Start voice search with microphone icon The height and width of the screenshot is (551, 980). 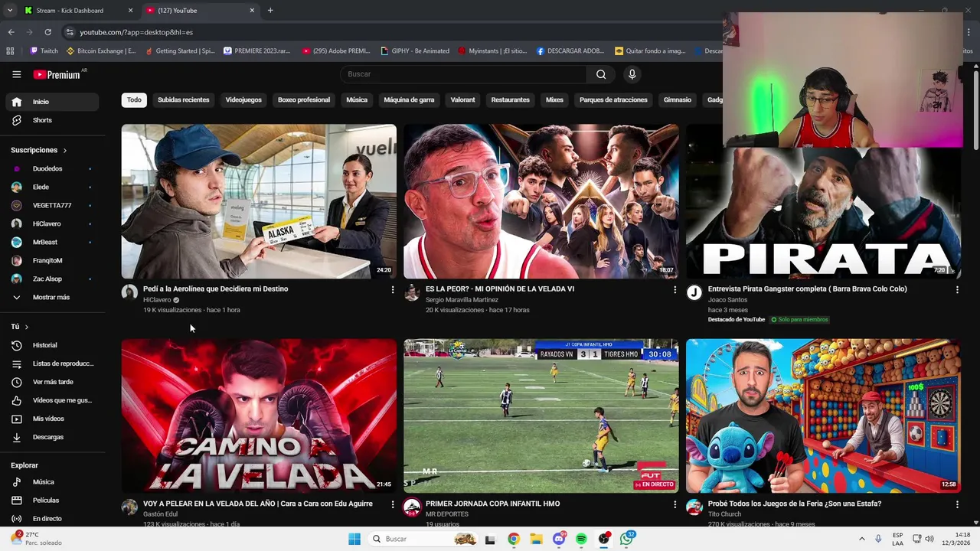[632, 74]
